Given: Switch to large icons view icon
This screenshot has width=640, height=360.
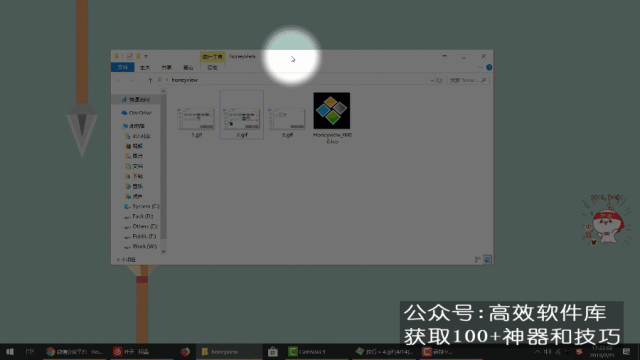Looking at the screenshot, I should coord(487,260).
